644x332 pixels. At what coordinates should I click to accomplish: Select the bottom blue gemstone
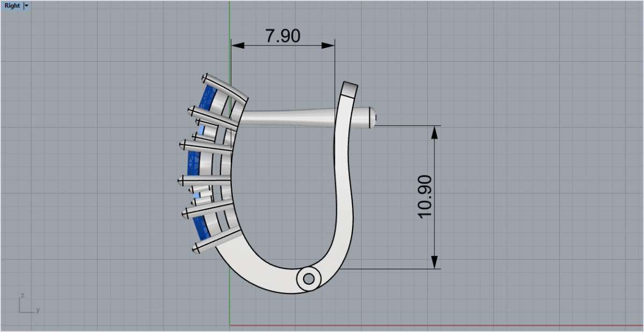coord(202,228)
